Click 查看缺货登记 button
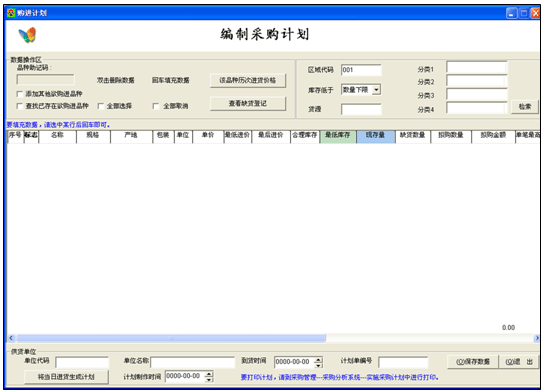 [248, 104]
